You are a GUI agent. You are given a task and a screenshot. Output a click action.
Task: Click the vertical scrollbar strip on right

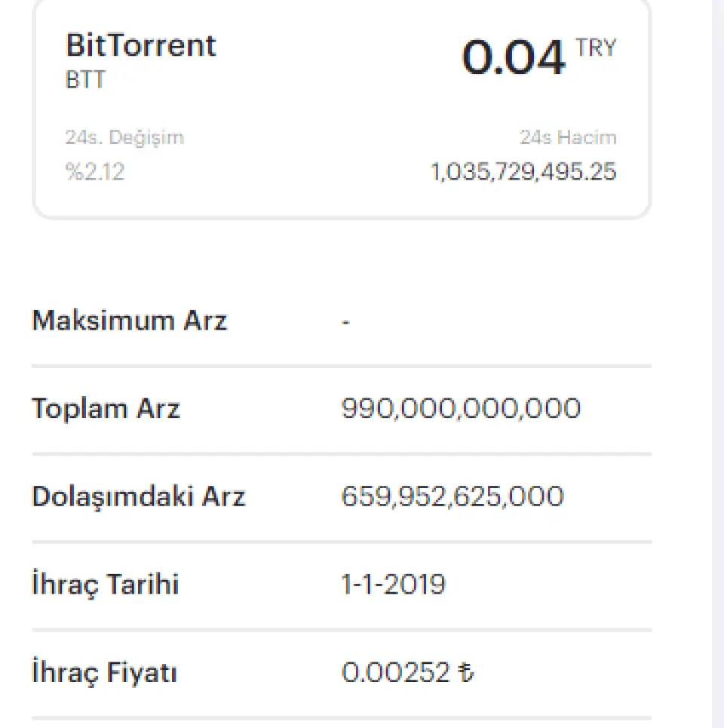point(718,362)
